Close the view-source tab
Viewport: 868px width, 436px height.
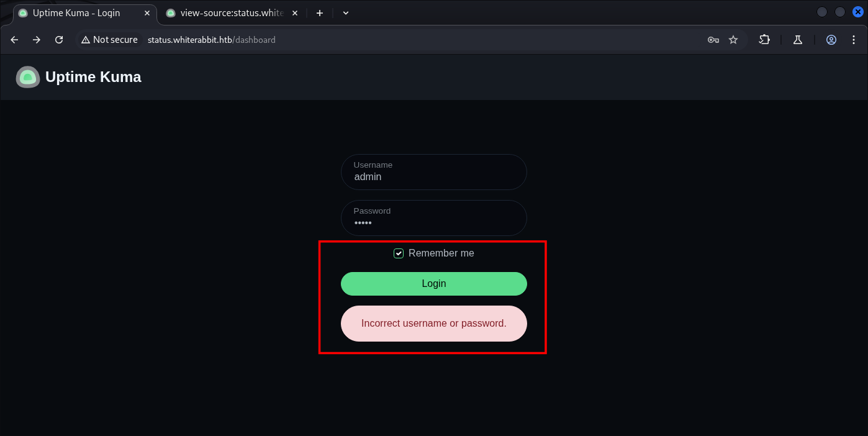(295, 13)
